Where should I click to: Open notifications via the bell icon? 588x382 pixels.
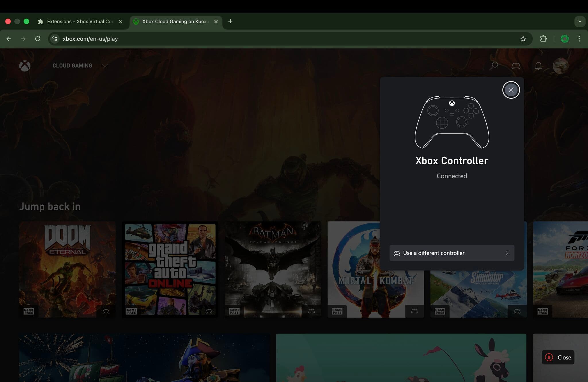(538, 66)
